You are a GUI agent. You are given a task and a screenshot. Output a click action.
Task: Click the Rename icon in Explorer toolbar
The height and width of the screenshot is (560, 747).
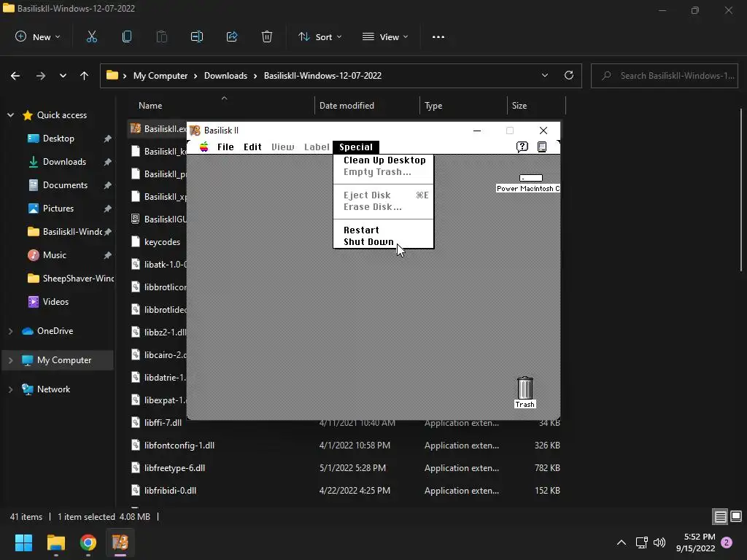[x=197, y=36]
